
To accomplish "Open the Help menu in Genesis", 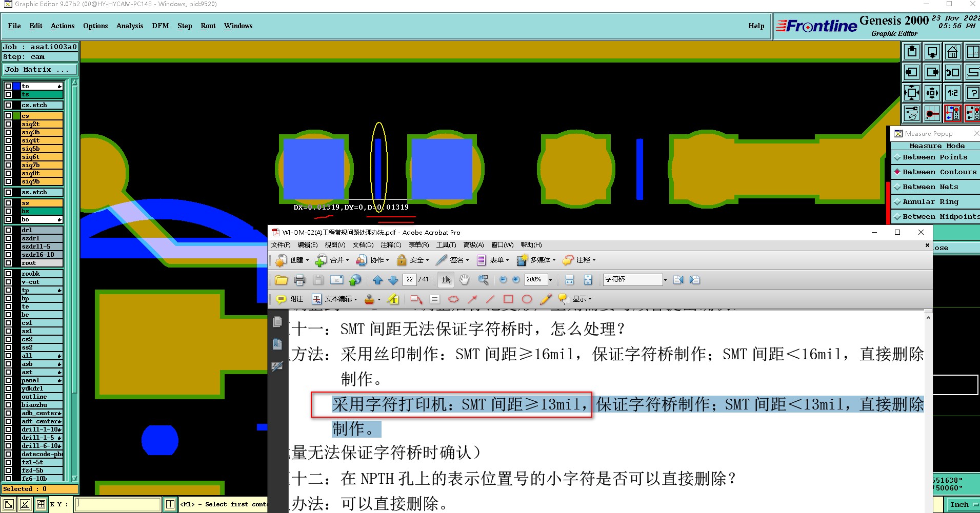I will 756,26.
